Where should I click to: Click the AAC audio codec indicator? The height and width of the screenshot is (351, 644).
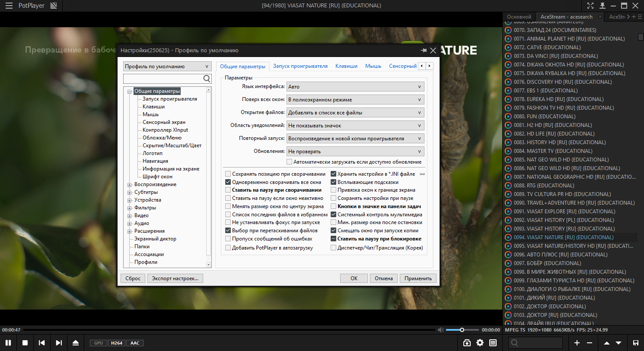pyautogui.click(x=135, y=343)
